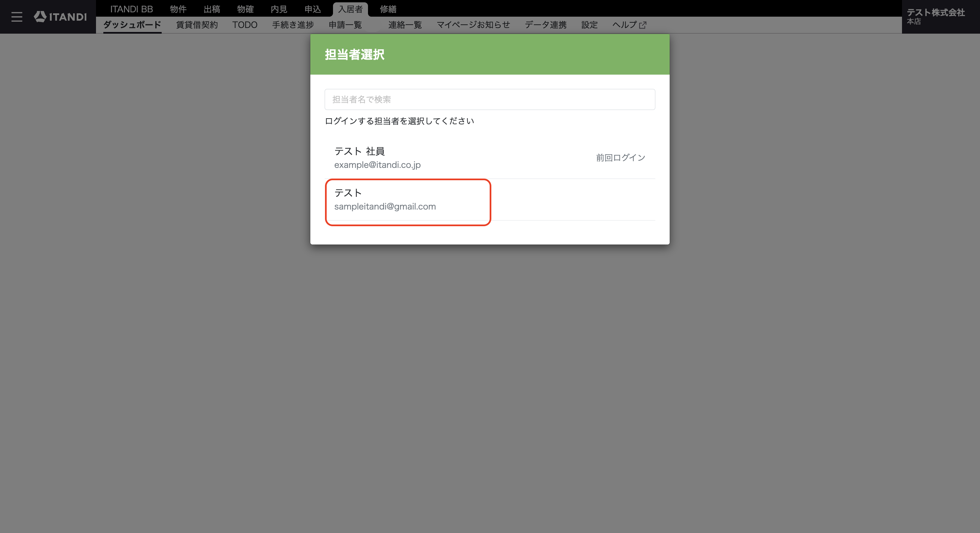Switch to the 物確 tab
980x533 pixels.
[x=245, y=9]
